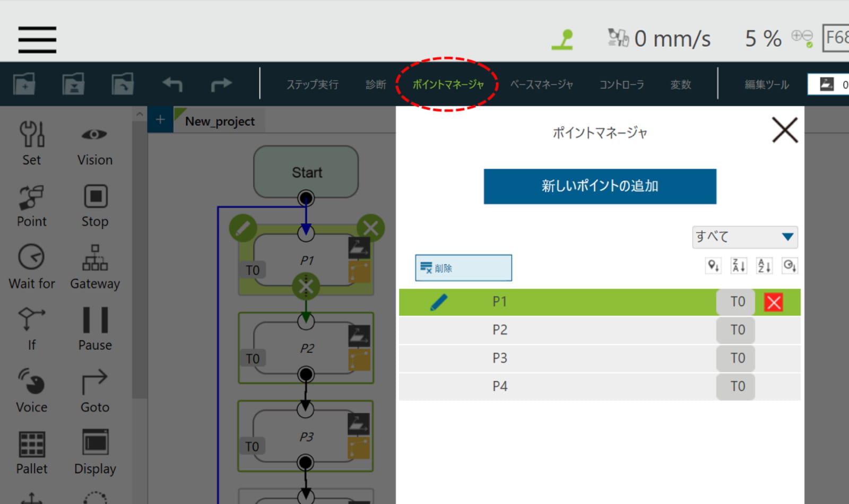The width and height of the screenshot is (849, 504).
Task: Open 編集ツール menu item
Action: (x=767, y=84)
